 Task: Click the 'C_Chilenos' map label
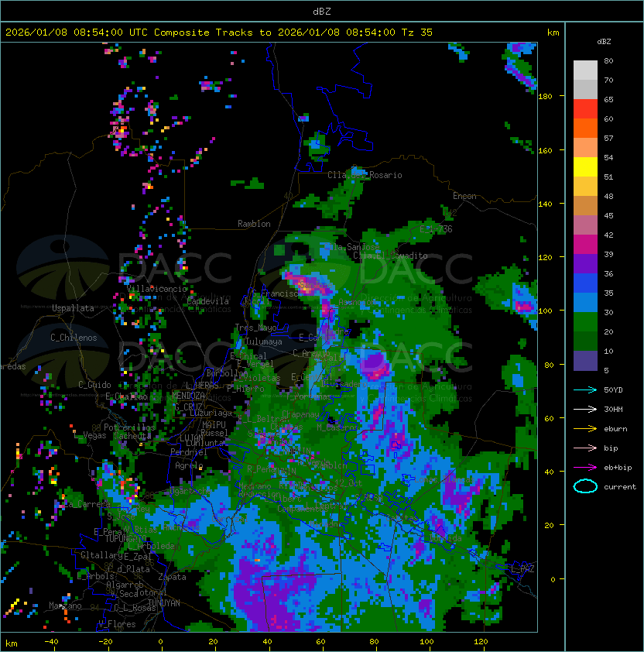coord(74,338)
